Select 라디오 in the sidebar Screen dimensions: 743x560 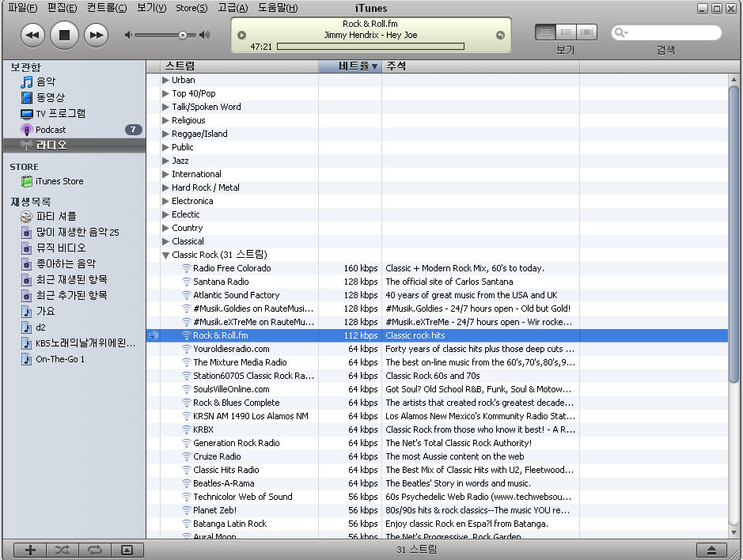point(74,145)
